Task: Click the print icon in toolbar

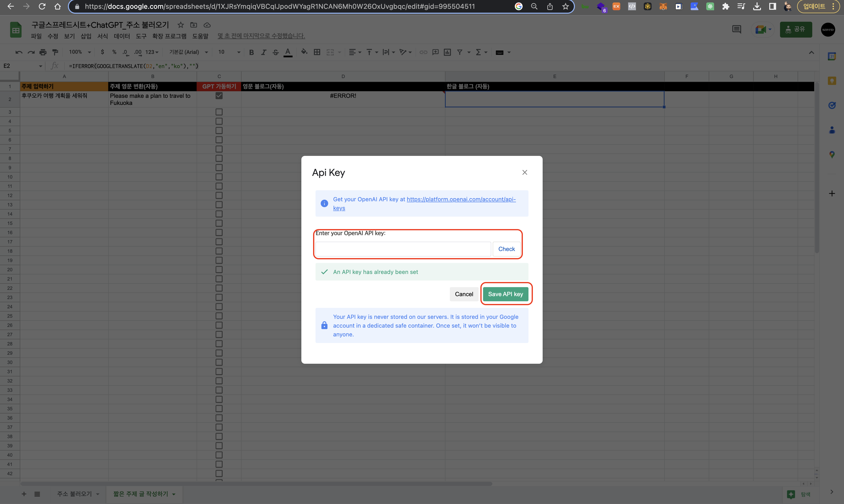Action: point(43,52)
